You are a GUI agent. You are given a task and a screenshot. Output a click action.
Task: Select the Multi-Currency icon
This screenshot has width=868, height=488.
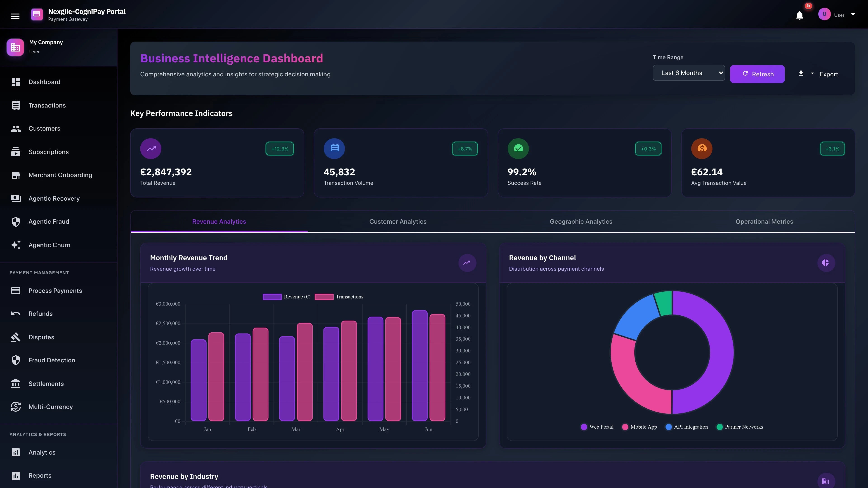[x=16, y=406]
